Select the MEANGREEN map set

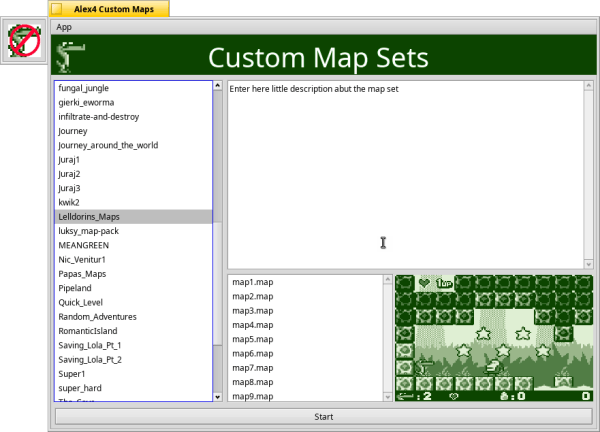[x=84, y=245]
